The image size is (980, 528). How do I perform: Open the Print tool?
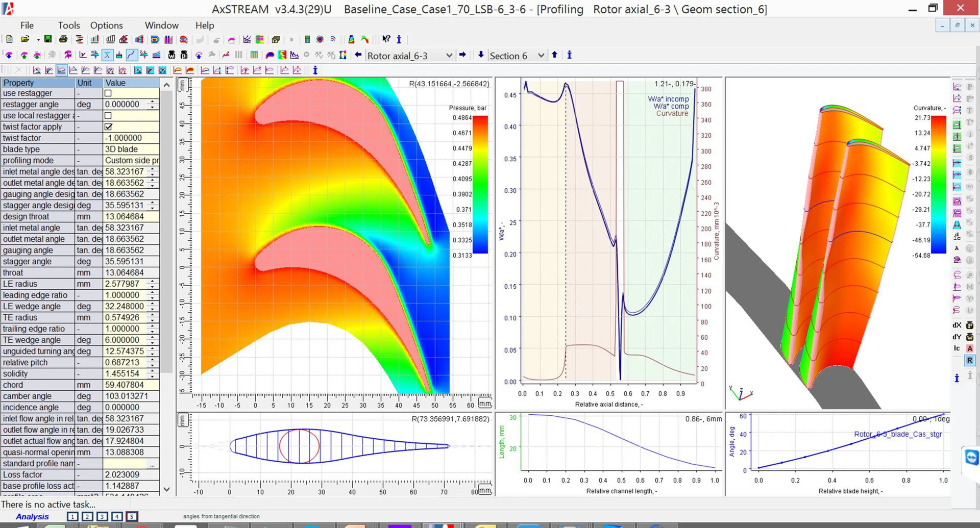(x=63, y=39)
